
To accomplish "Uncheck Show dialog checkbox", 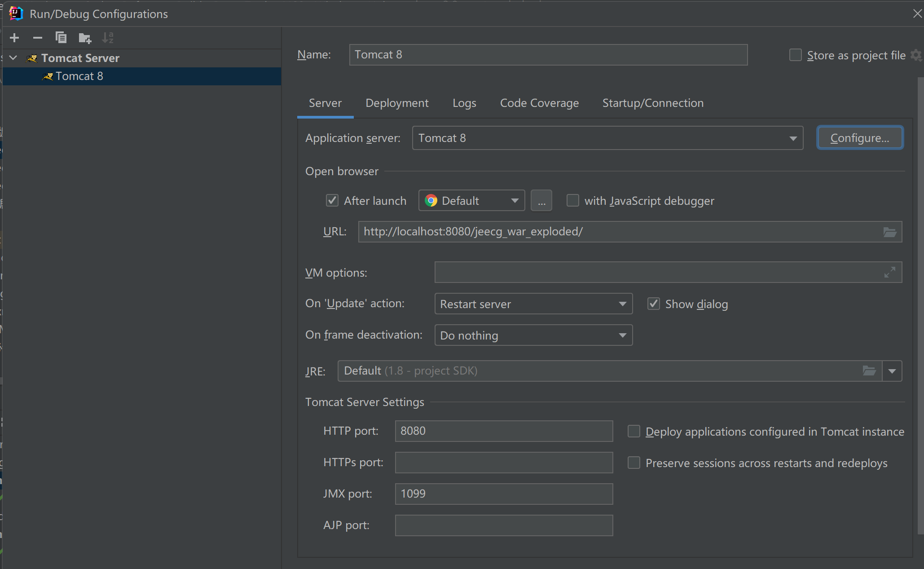I will (654, 304).
